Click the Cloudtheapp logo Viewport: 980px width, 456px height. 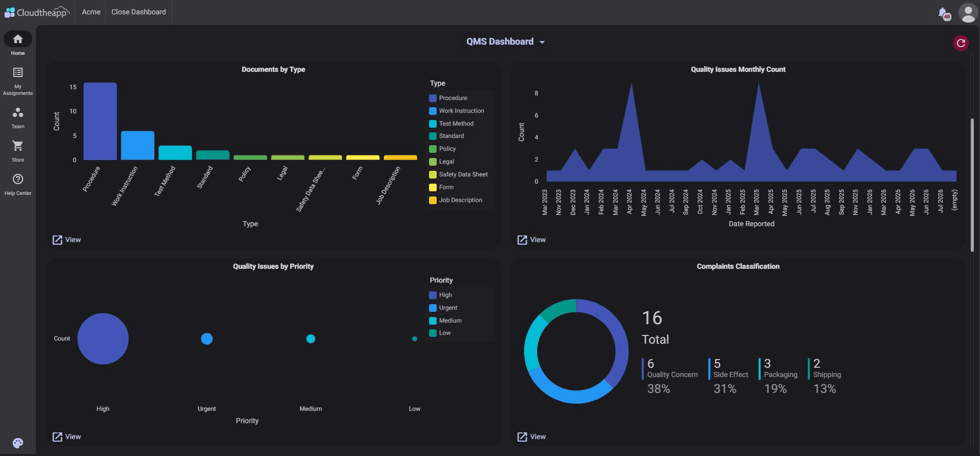coord(37,12)
